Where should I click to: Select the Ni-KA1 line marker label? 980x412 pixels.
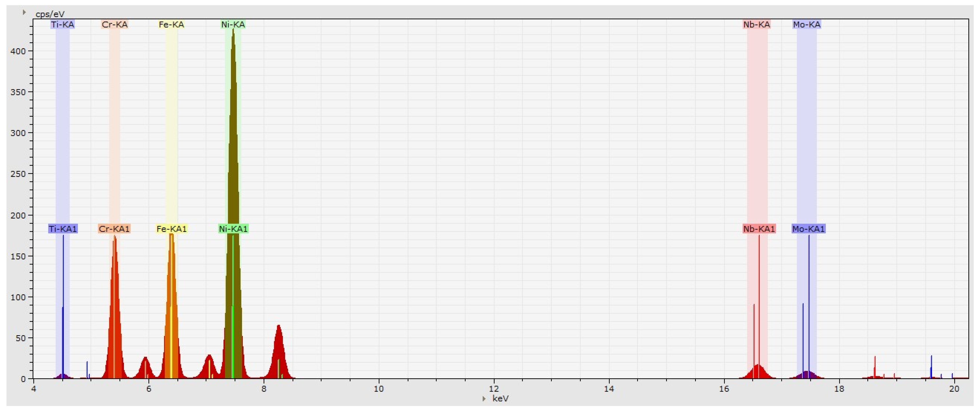233,229
